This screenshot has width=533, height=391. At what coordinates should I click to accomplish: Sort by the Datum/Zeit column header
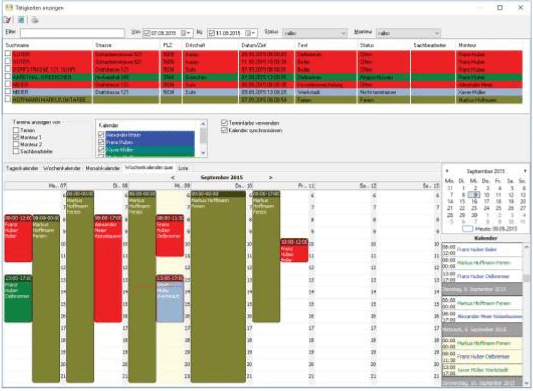(x=266, y=45)
